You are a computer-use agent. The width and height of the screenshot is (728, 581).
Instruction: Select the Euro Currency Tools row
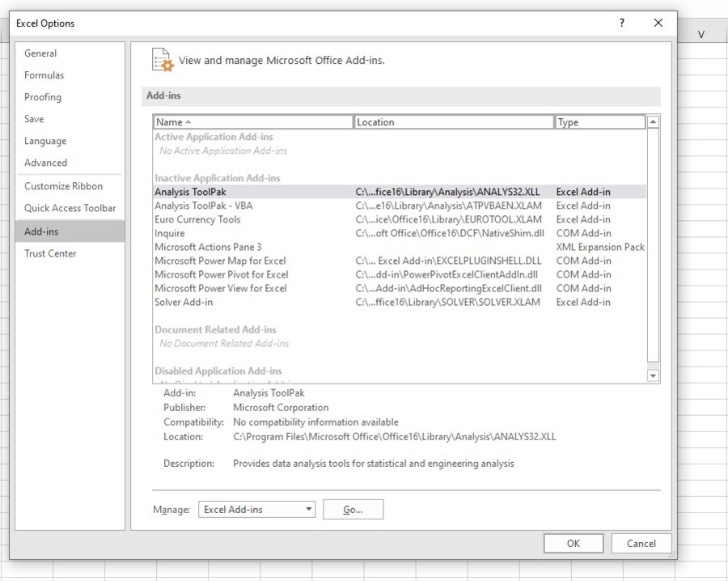point(400,219)
